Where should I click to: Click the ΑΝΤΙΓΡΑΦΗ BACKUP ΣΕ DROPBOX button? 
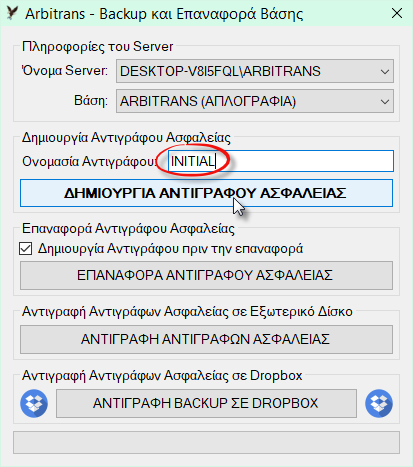tap(206, 403)
